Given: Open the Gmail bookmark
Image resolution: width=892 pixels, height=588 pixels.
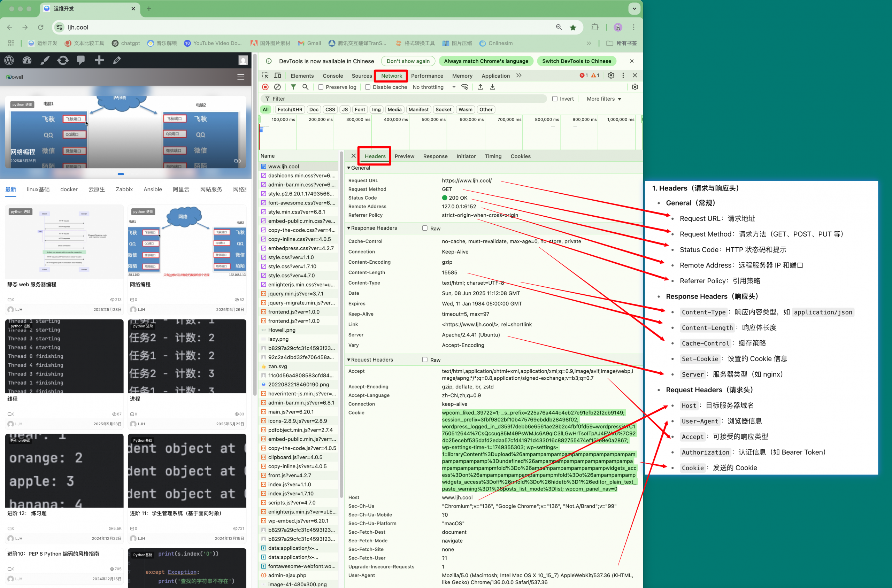Looking at the screenshot, I should tap(309, 43).
